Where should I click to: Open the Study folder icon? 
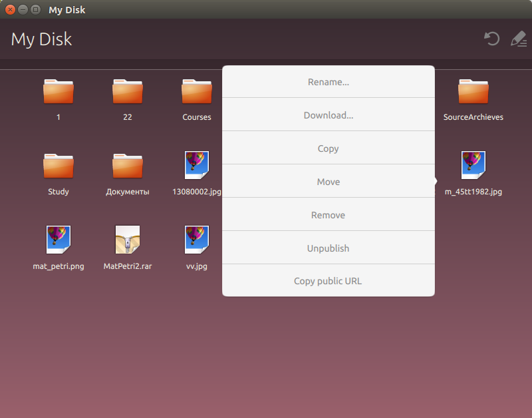[59, 166]
